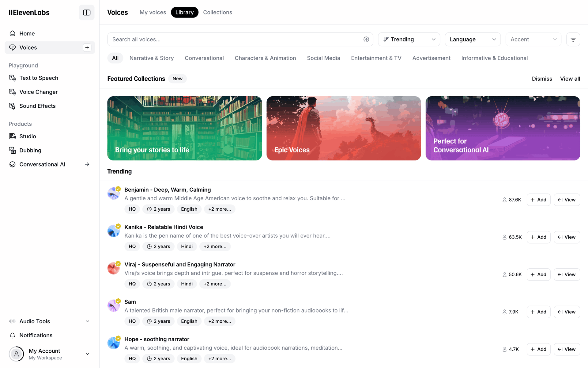Open Epic Voices collection card
Image resolution: width=588 pixels, height=368 pixels.
coord(344,128)
